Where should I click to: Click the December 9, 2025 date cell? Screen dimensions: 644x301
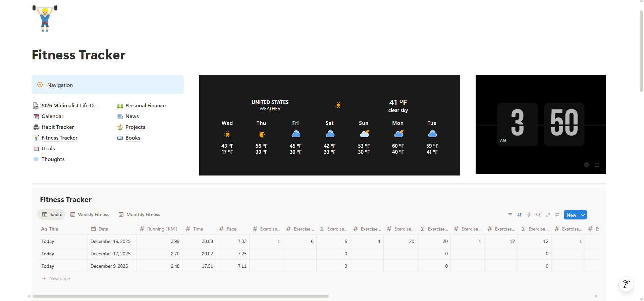pyautogui.click(x=112, y=266)
